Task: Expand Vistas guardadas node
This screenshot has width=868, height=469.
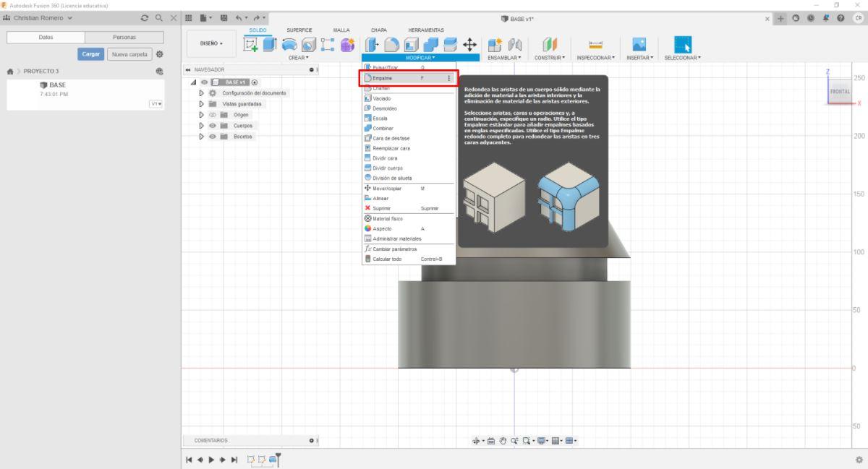Action: 202,104
